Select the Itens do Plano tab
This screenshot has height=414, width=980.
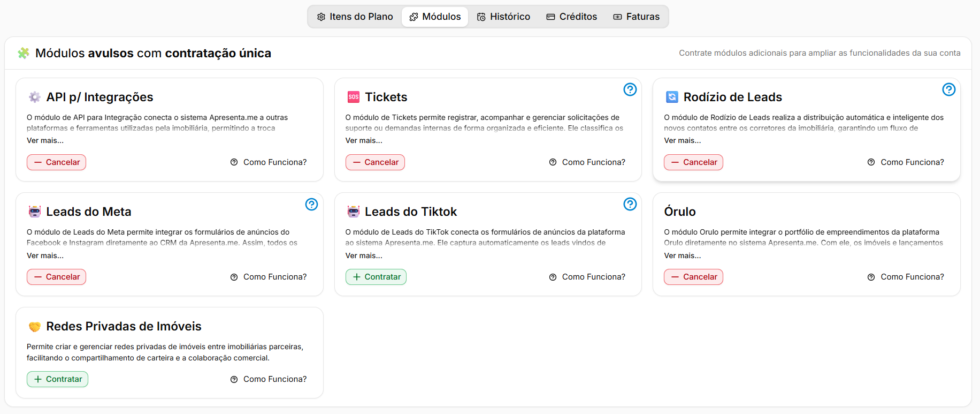(x=355, y=17)
